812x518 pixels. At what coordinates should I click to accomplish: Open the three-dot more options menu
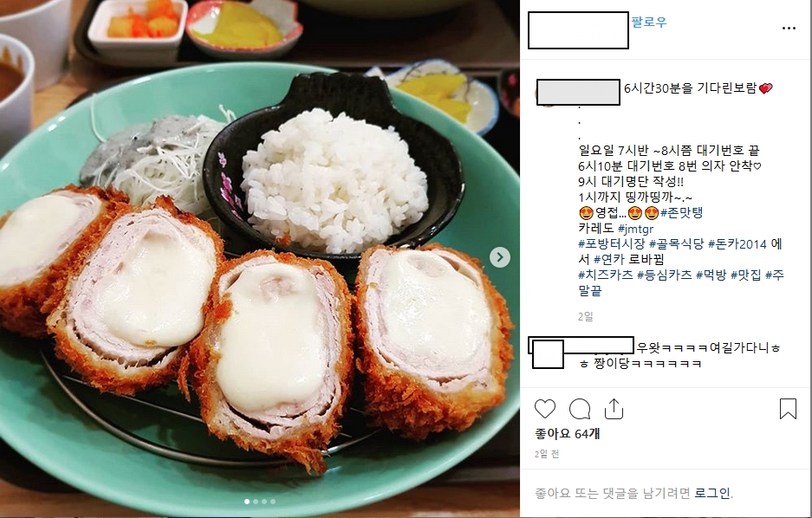tap(789, 28)
